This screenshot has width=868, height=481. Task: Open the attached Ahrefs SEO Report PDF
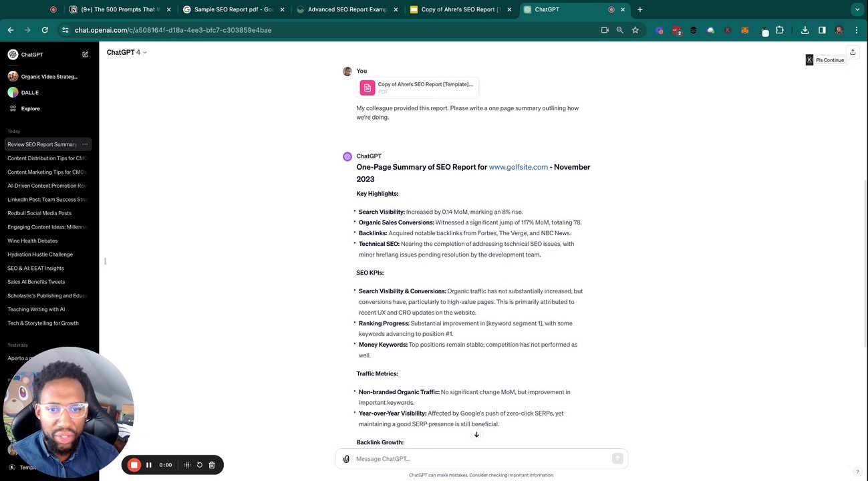418,88
